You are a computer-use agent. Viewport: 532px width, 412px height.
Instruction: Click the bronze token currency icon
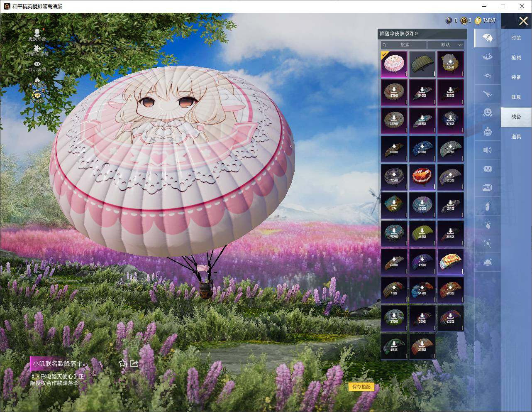[464, 20]
